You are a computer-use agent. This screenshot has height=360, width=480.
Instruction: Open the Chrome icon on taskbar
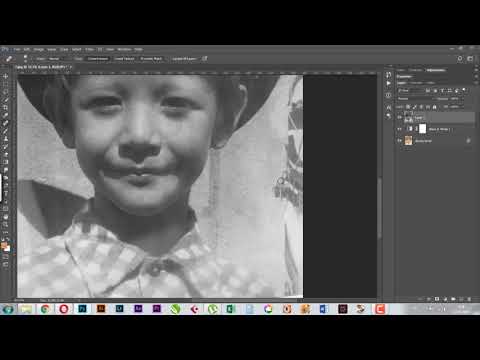[x=45, y=309]
